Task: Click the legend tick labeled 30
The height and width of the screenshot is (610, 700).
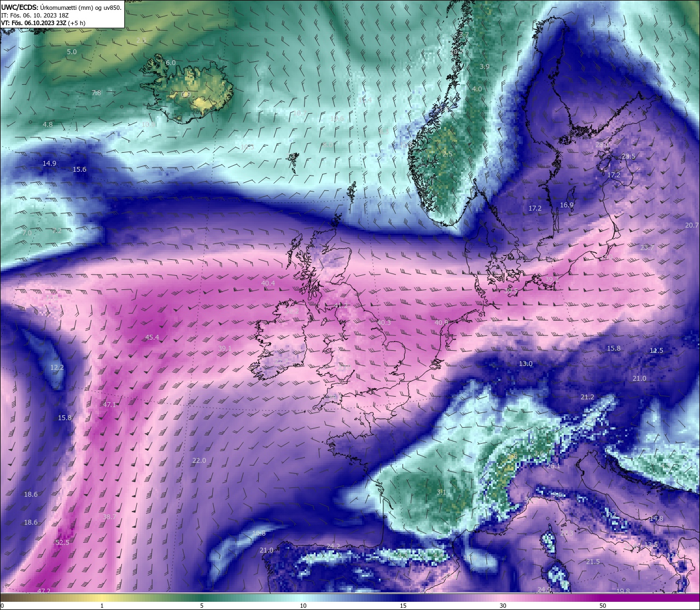Action: pos(503,606)
